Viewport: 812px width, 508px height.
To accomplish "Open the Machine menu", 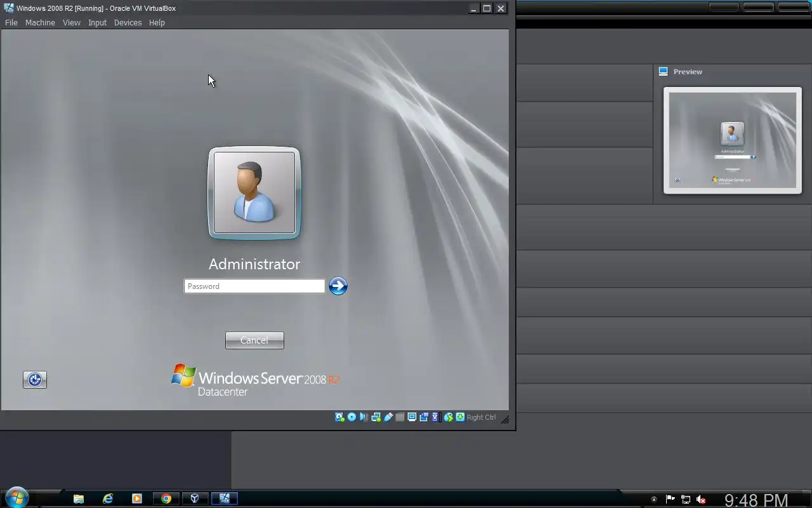I will point(40,22).
